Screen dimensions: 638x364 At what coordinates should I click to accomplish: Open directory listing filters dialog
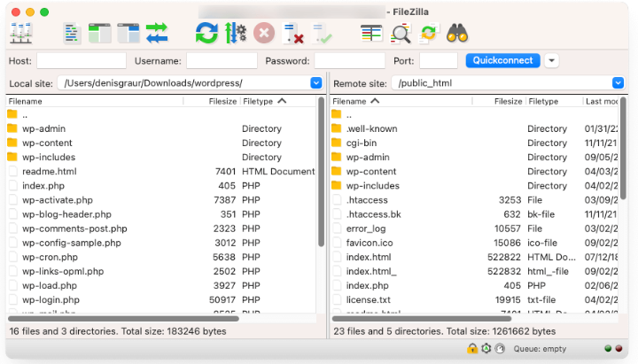click(x=371, y=33)
